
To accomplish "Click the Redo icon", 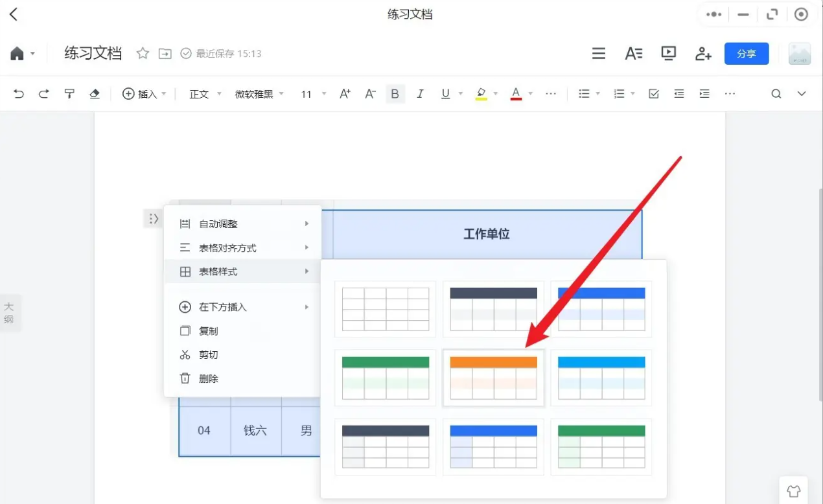I will pyautogui.click(x=43, y=93).
